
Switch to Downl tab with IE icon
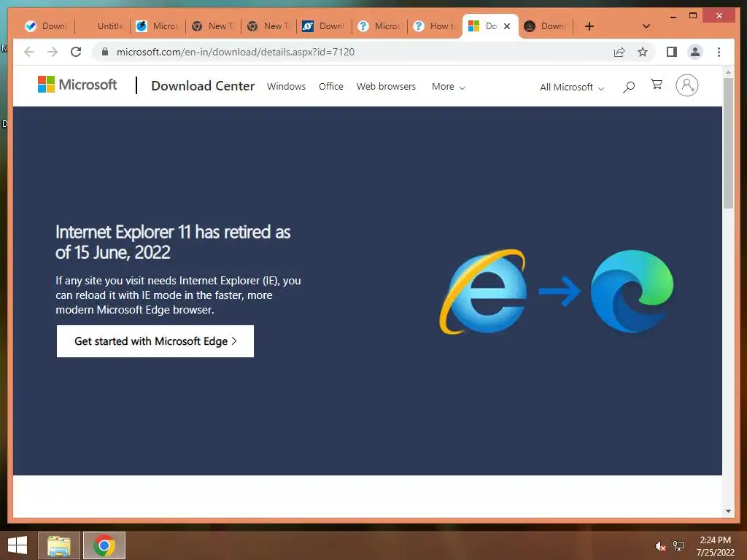[324, 26]
